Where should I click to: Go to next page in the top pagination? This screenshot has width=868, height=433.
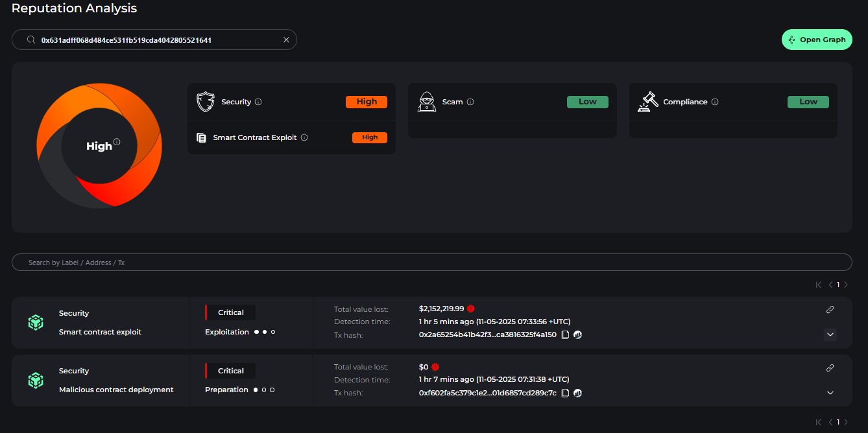(846, 285)
